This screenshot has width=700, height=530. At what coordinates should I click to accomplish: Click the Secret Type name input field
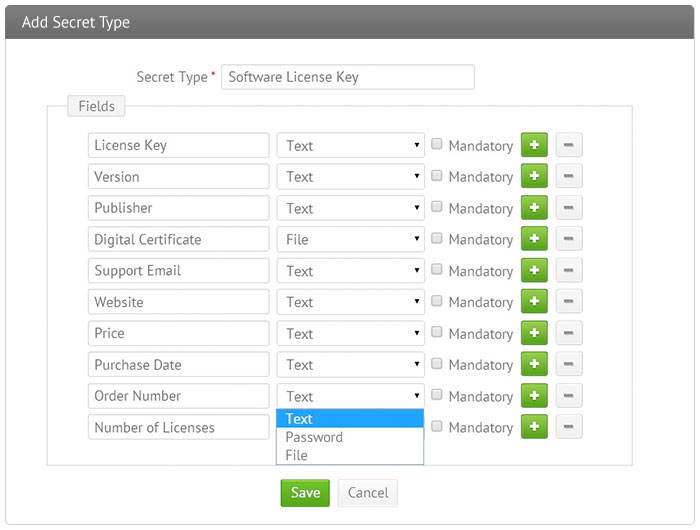(x=347, y=77)
